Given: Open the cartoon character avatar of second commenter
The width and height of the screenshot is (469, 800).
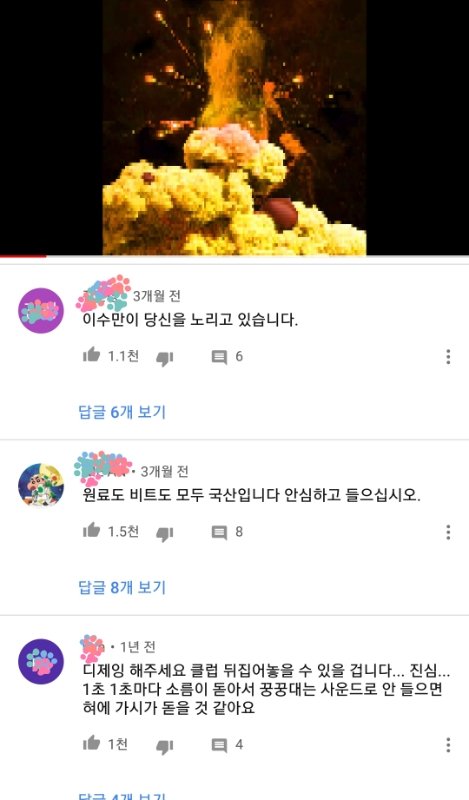Looking at the screenshot, I should coord(41,486).
